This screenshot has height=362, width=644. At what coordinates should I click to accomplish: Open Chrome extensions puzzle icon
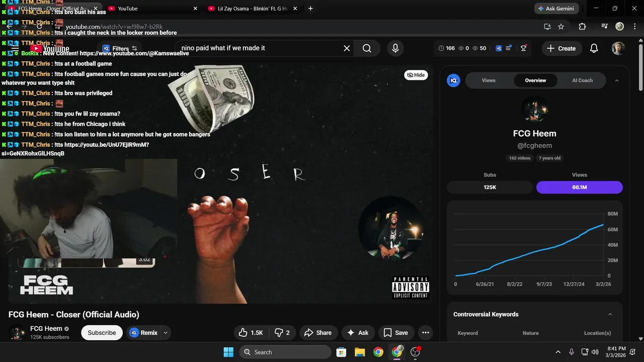(582, 26)
